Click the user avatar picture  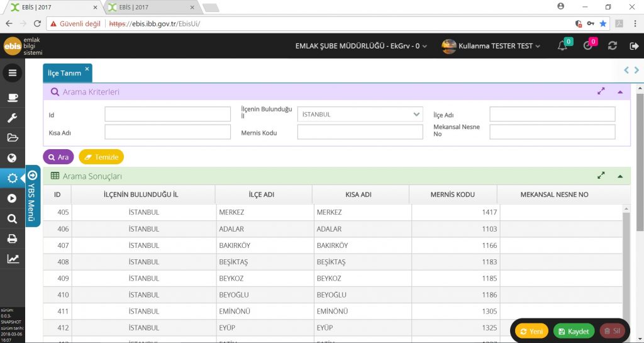(x=449, y=46)
